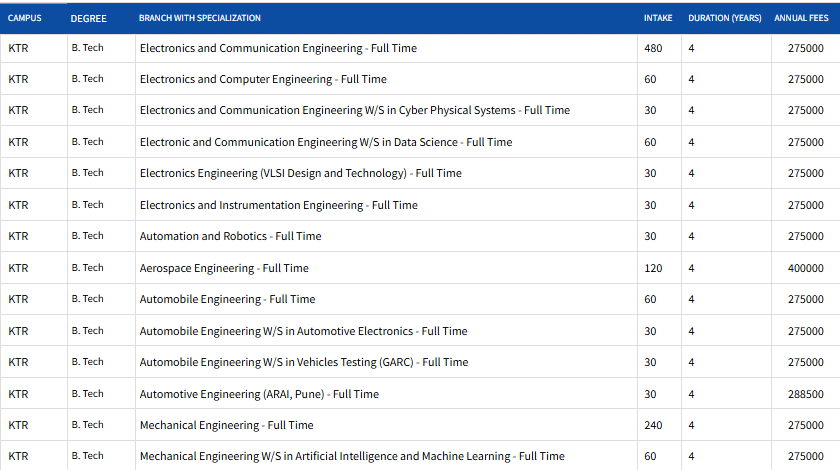
Task: Click the INTAKE column header
Action: tap(657, 18)
